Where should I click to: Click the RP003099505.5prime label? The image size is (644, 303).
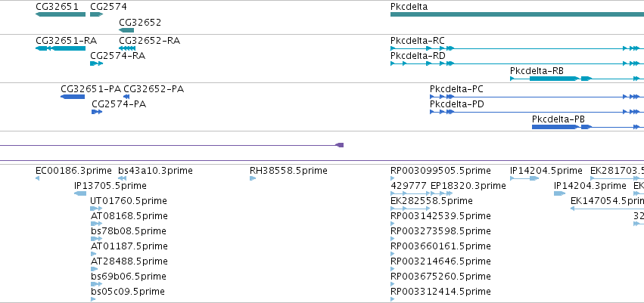[440, 171]
